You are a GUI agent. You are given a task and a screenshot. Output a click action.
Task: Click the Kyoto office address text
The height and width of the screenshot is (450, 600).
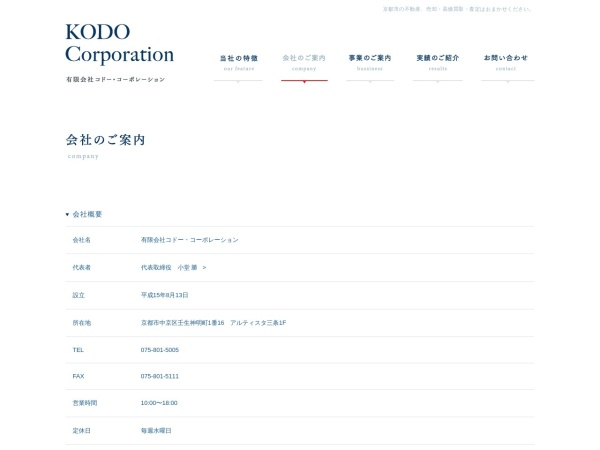point(213,322)
